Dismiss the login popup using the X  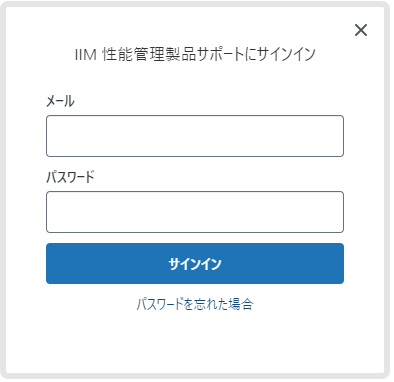361,30
